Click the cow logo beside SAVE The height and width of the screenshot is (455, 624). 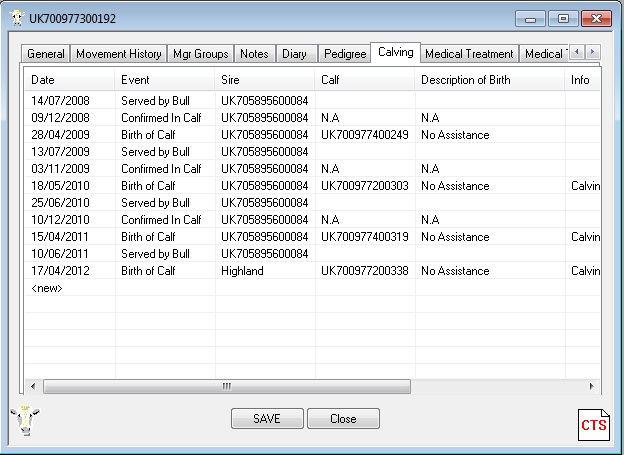25,420
